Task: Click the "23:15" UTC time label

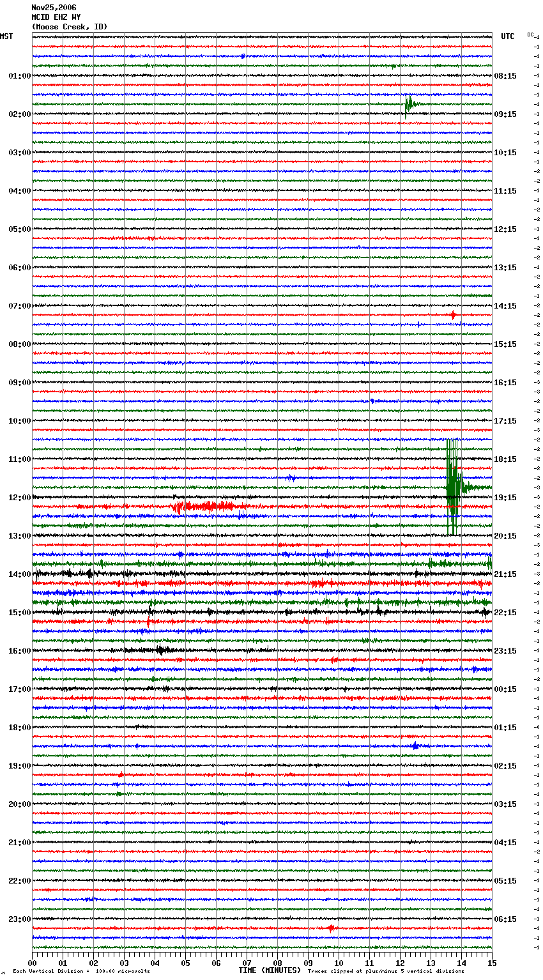Action: 505,651
